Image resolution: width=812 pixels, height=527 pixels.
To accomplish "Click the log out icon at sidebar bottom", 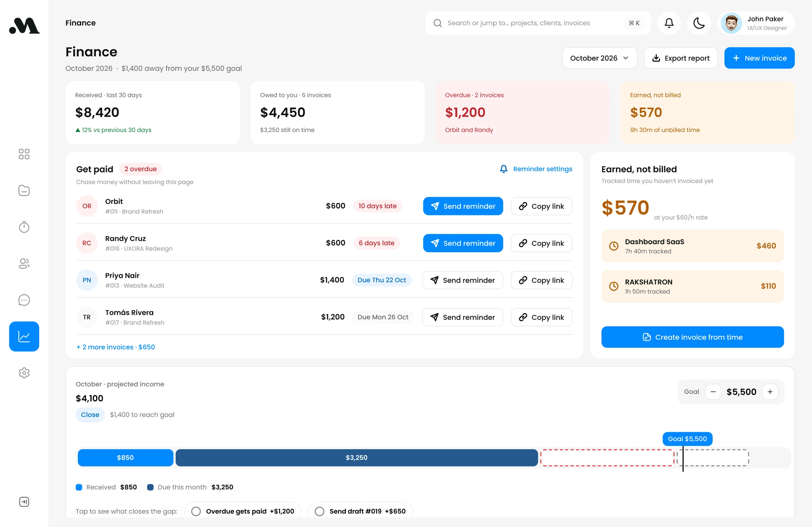I will point(24,502).
